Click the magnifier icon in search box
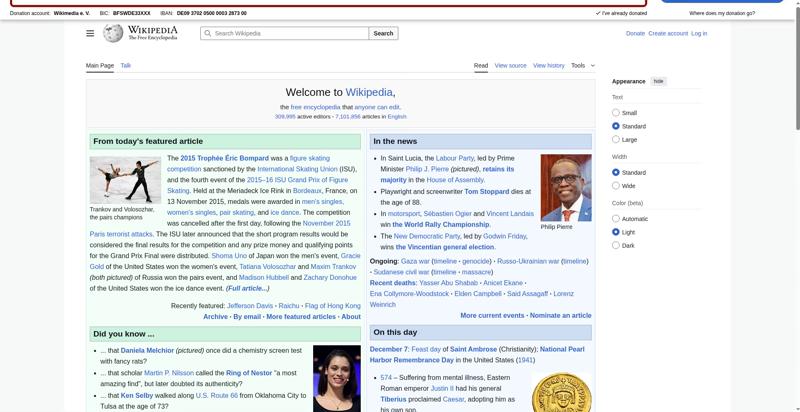The image size is (800, 412). [x=207, y=33]
